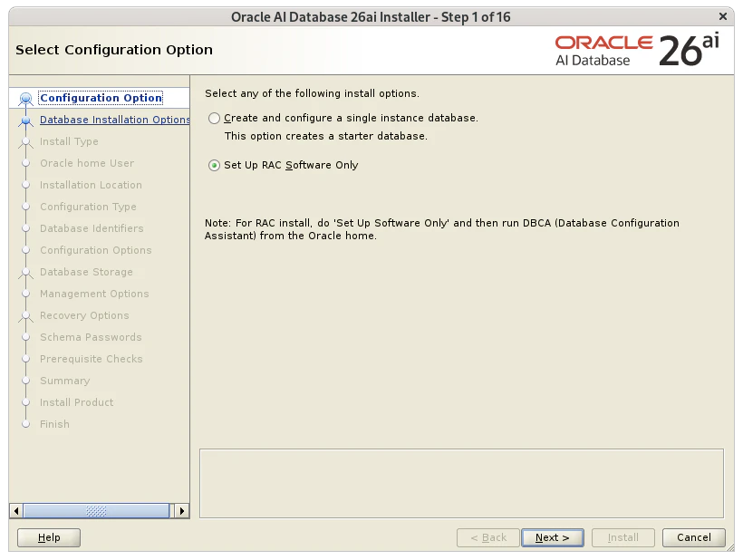Click the empty message text area at bottom
Screen dimensions: 743x560
tap(461, 484)
